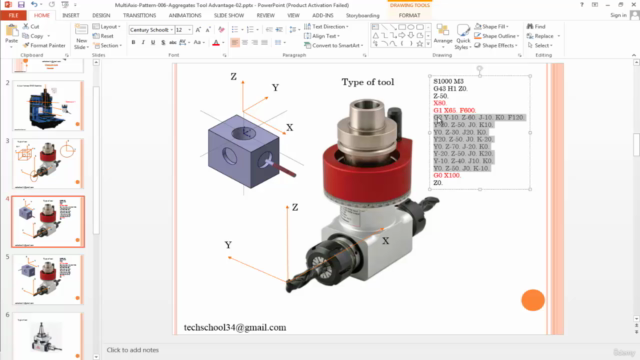Image resolution: width=640 pixels, height=360 pixels.
Task: Click the slide thumbnail pane scrollbar
Action: (96, 159)
